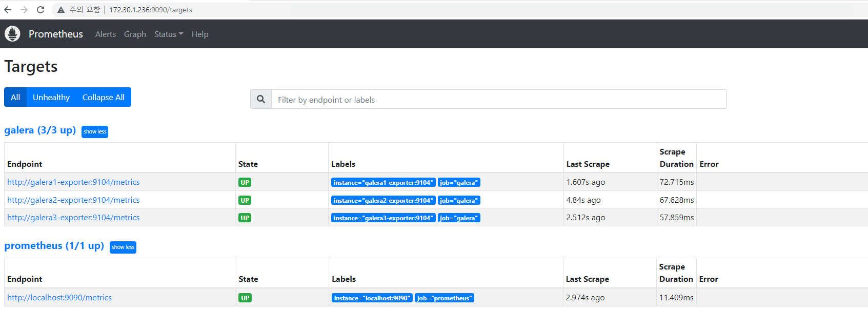The height and width of the screenshot is (327, 868).
Task: Click the instance="galera2-exporter:9104" label badge
Action: pos(383,201)
